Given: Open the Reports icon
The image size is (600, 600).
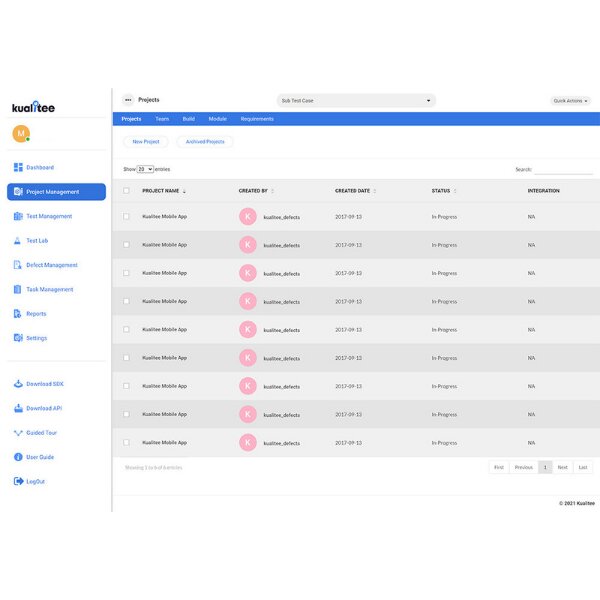Looking at the screenshot, I should click(x=17, y=314).
